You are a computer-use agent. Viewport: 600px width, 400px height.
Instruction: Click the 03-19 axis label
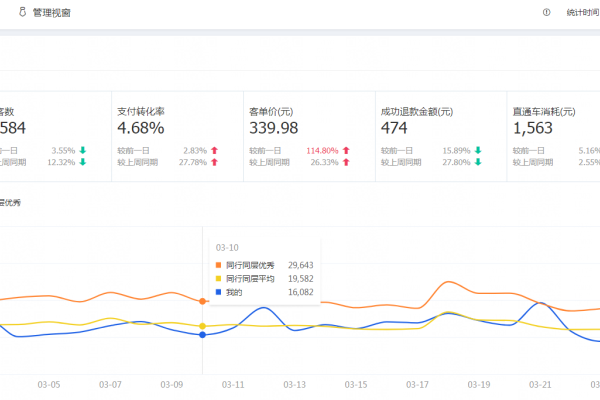pyautogui.click(x=479, y=385)
